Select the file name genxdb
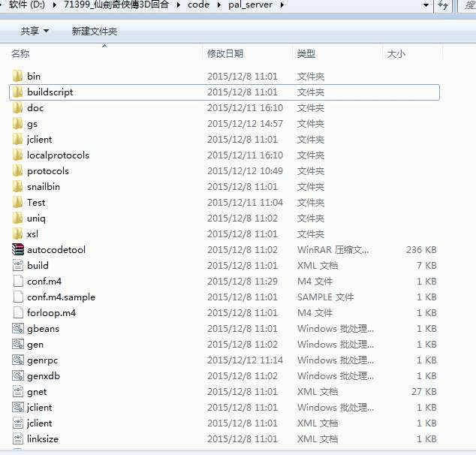476x455 pixels. (44, 376)
